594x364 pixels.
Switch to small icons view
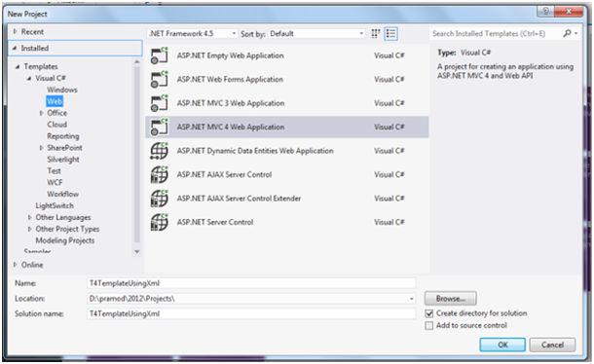coord(376,34)
